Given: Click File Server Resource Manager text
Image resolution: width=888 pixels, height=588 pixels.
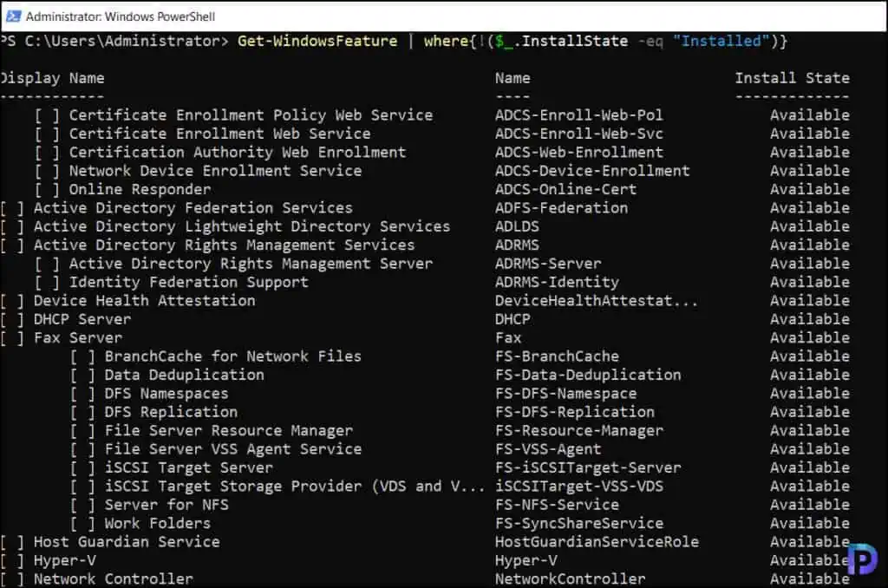Looking at the screenshot, I should [x=229, y=430].
